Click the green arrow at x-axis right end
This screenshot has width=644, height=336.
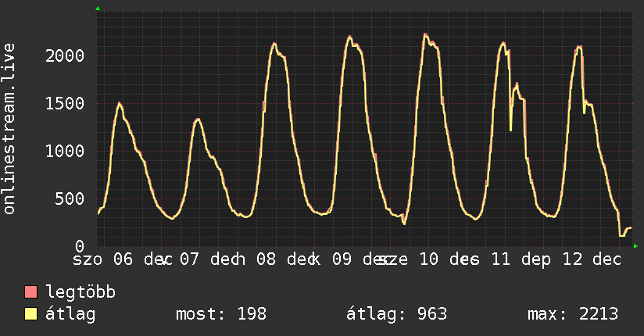click(635, 246)
